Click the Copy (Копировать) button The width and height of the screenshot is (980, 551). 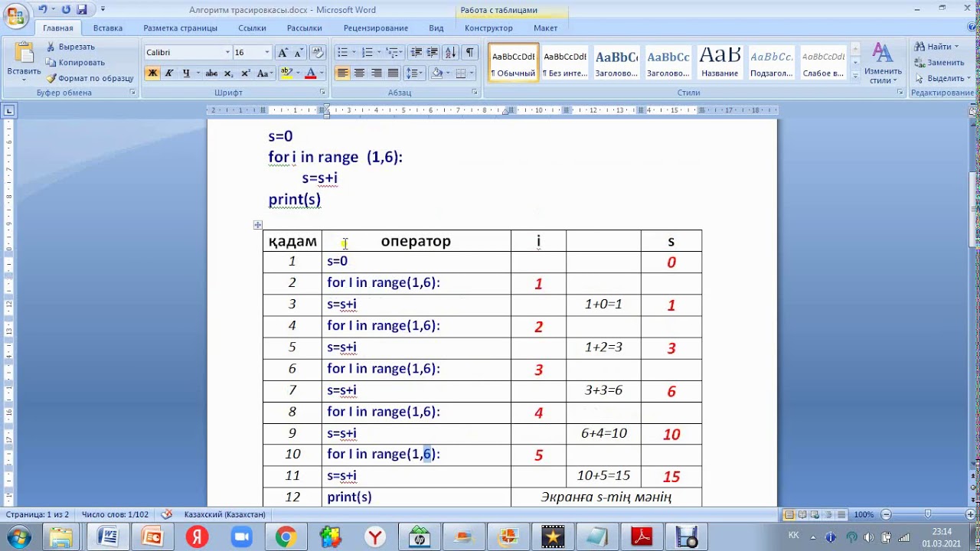pyautogui.click(x=75, y=62)
